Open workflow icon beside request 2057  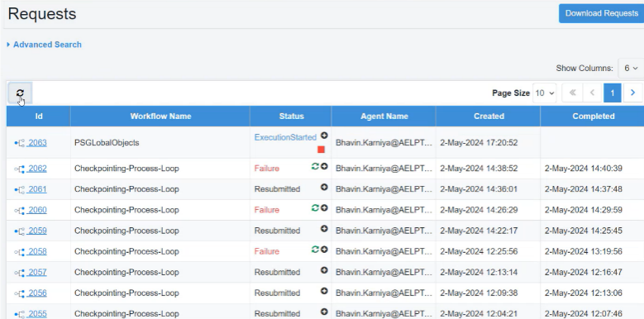tap(20, 272)
